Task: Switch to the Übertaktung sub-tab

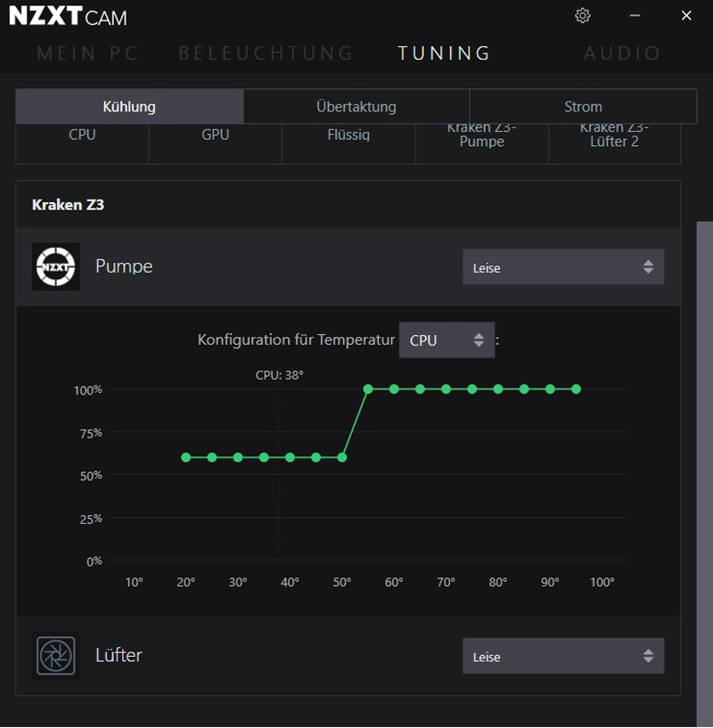Action: click(356, 106)
